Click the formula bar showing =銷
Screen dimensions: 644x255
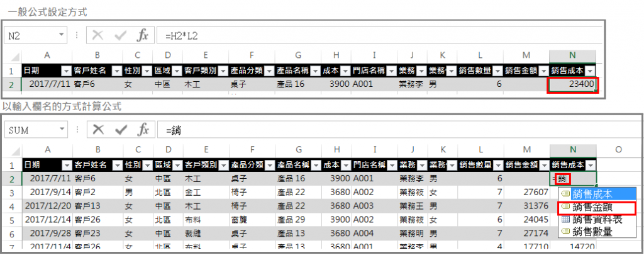pyautogui.click(x=398, y=130)
